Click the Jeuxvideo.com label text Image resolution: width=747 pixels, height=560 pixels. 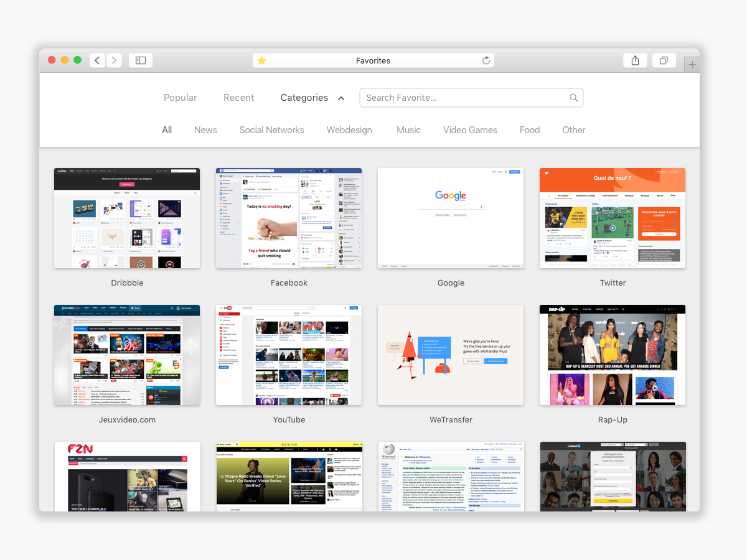point(127,419)
